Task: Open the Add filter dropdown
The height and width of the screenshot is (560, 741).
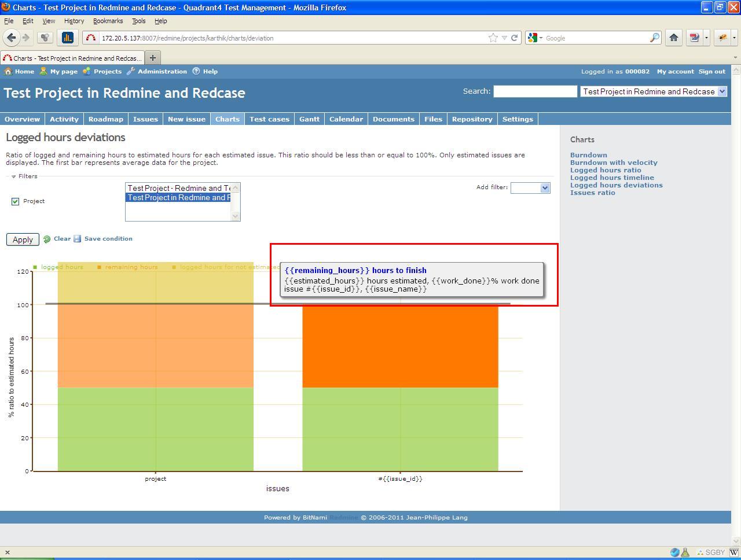Action: click(x=530, y=187)
